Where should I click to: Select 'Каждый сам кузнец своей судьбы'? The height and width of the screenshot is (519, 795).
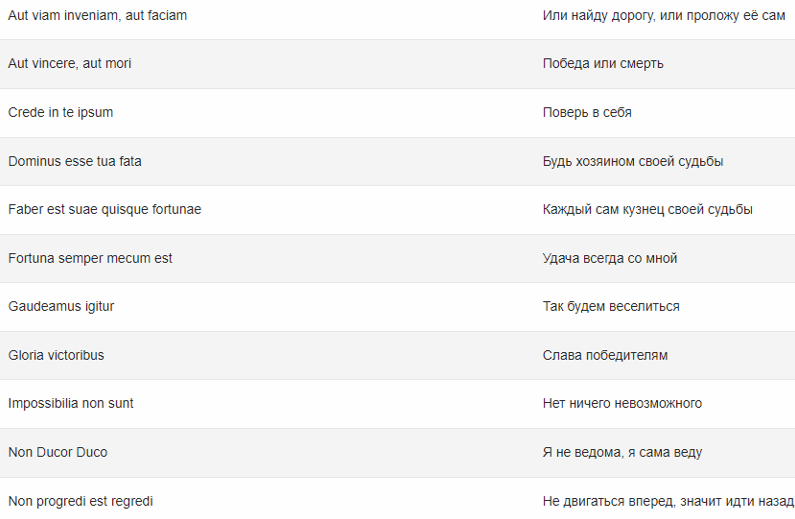[647, 210]
